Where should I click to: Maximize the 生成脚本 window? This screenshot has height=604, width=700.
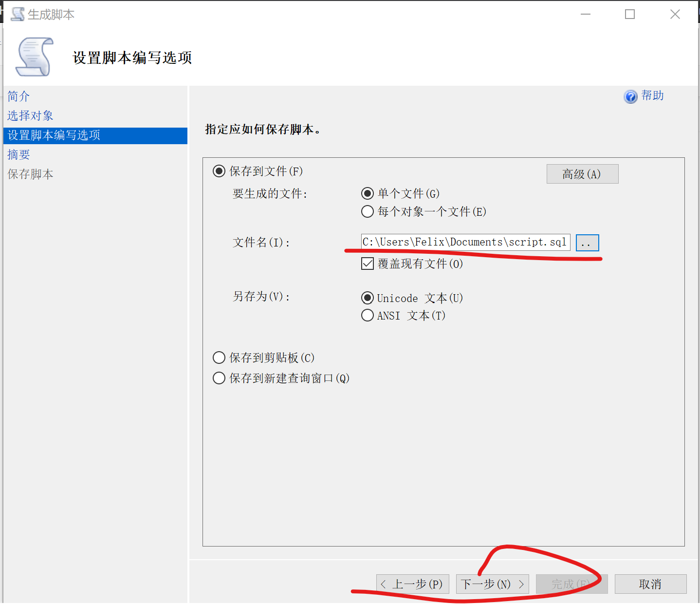[630, 14]
